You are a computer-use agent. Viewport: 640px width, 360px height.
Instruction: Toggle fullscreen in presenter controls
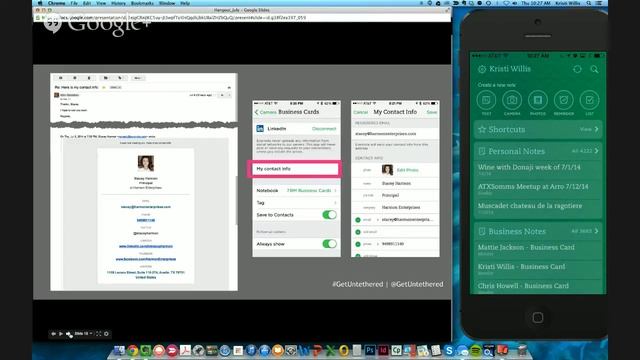[x=98, y=334]
